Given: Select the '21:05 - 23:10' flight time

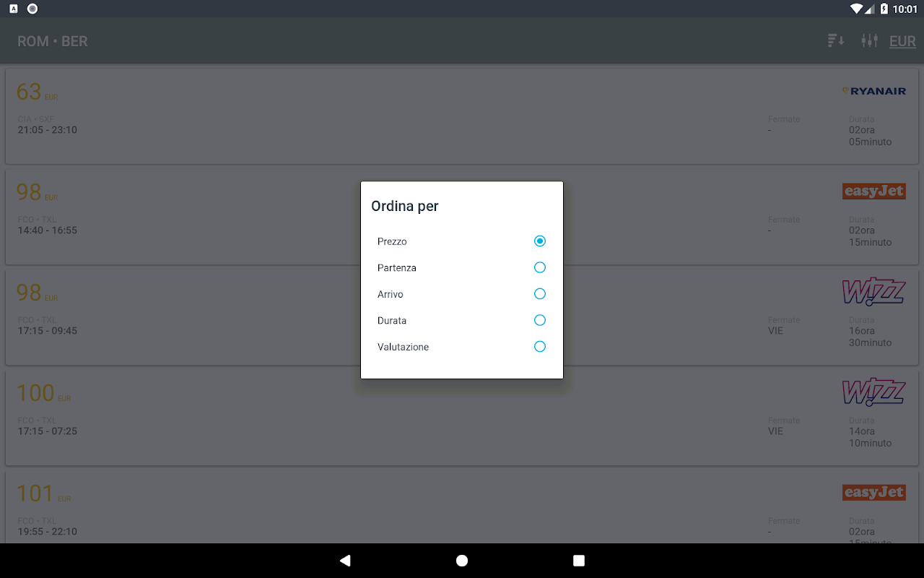Looking at the screenshot, I should click(48, 130).
